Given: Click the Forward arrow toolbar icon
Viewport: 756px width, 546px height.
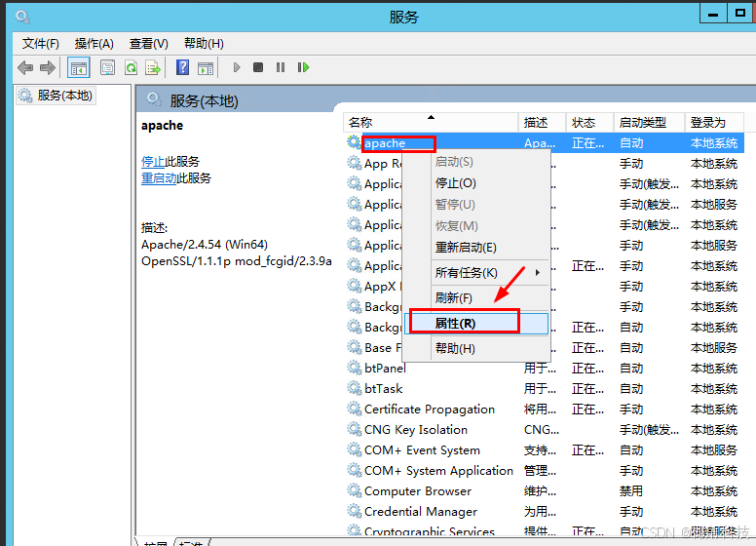Looking at the screenshot, I should coord(47,67).
